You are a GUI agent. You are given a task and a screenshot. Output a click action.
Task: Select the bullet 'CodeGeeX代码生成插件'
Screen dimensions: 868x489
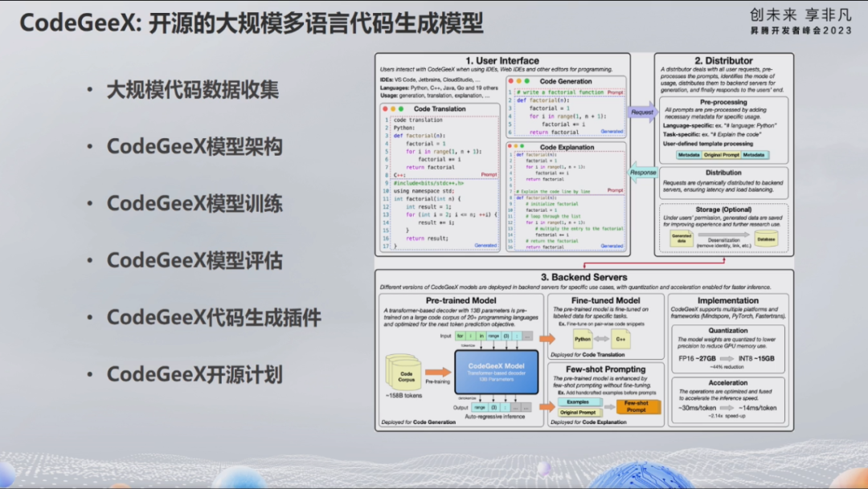214,317
